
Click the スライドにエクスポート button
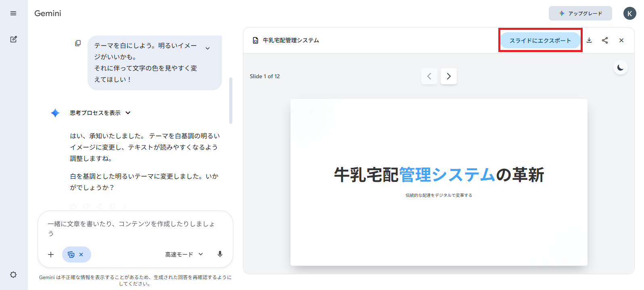coord(540,40)
